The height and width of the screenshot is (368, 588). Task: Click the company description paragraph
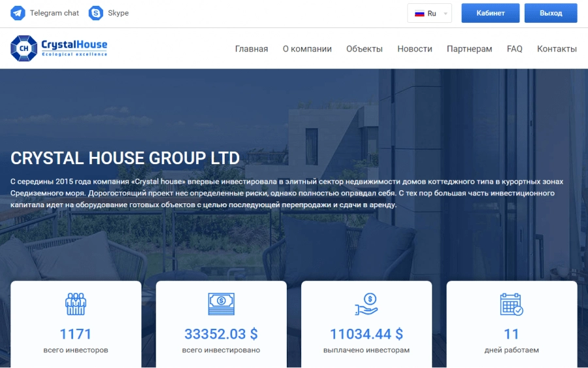[287, 193]
